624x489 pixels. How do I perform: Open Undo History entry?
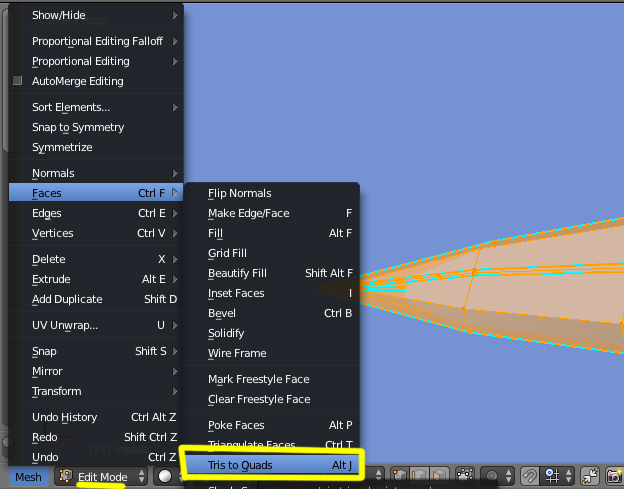point(96,417)
